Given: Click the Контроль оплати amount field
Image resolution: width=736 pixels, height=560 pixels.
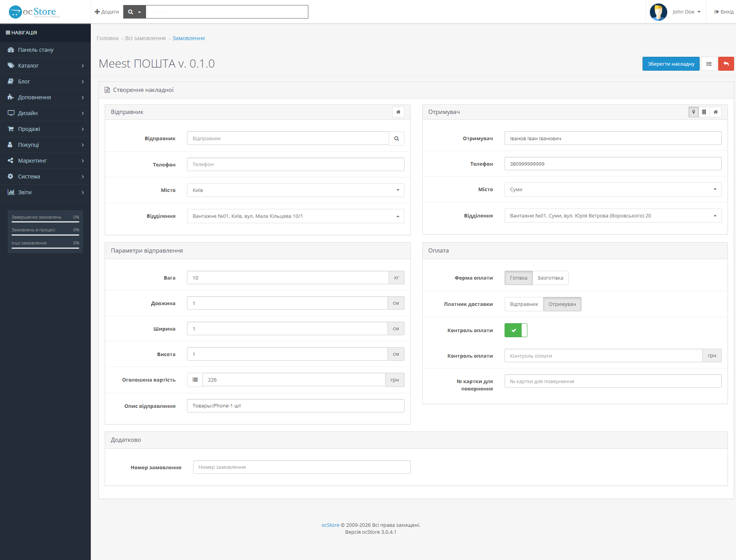Looking at the screenshot, I should [603, 356].
